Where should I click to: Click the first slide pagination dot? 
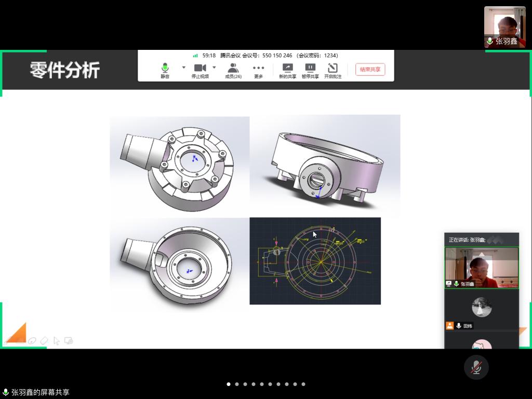point(229,384)
